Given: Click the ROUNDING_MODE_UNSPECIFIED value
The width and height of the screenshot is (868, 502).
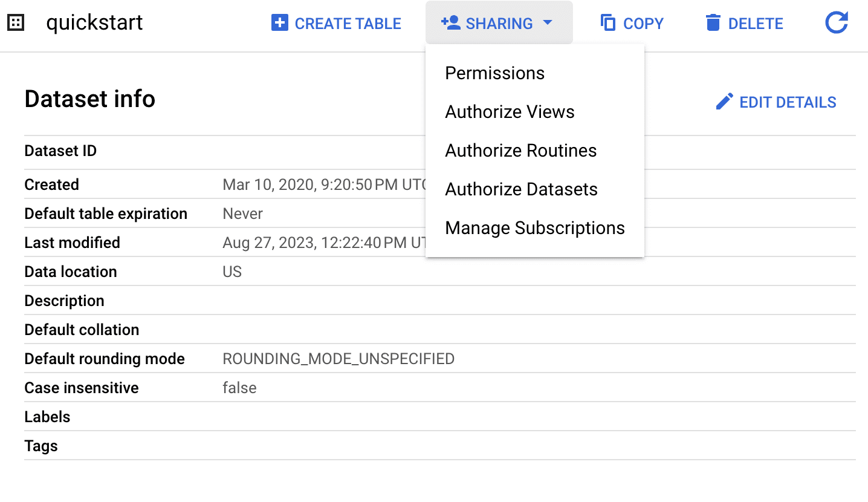Looking at the screenshot, I should pos(338,359).
